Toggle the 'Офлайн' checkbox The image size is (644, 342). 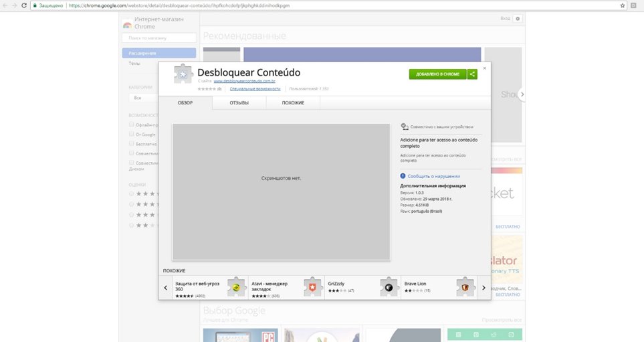(132, 124)
